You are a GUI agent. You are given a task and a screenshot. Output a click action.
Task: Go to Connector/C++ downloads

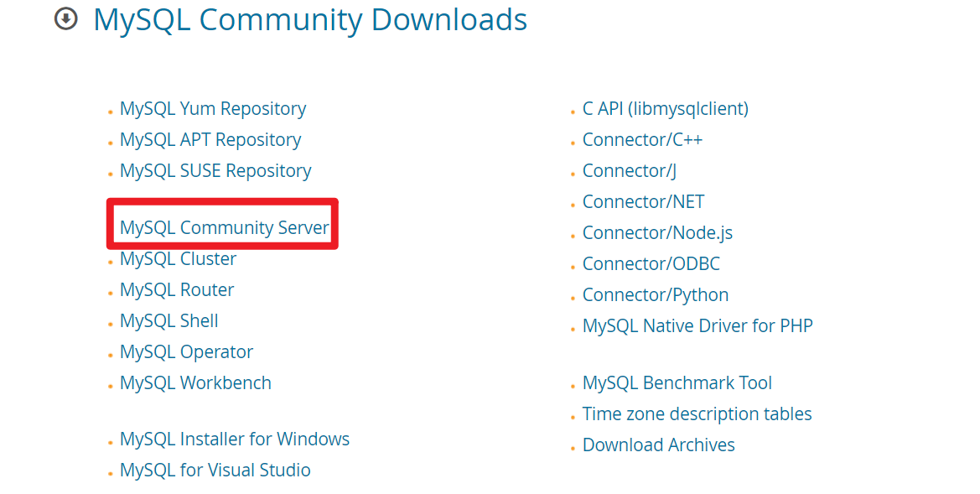pos(642,140)
